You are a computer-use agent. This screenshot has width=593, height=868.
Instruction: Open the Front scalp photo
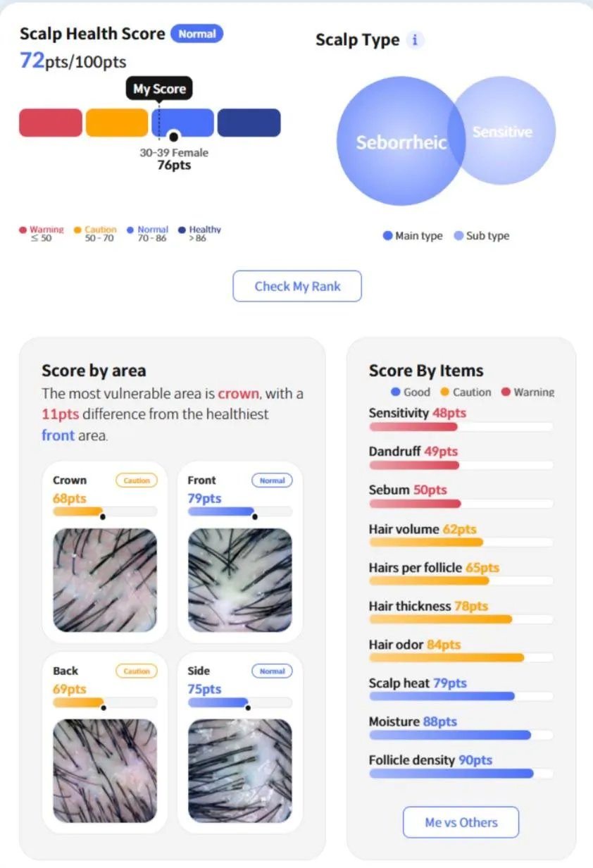(240, 581)
